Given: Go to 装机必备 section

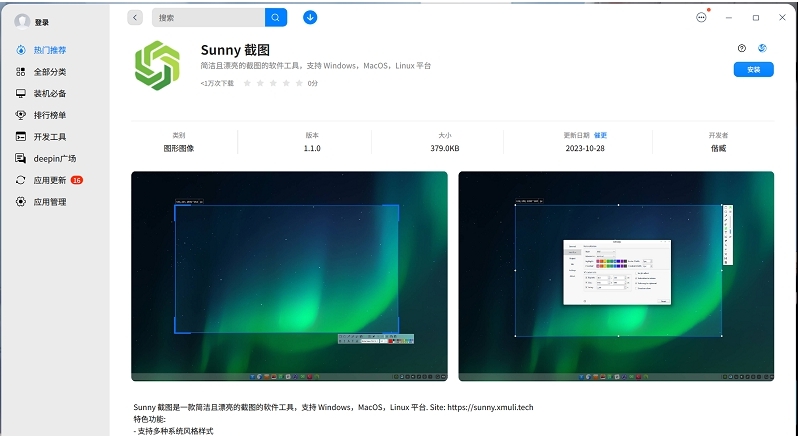Looking at the screenshot, I should pos(49,93).
